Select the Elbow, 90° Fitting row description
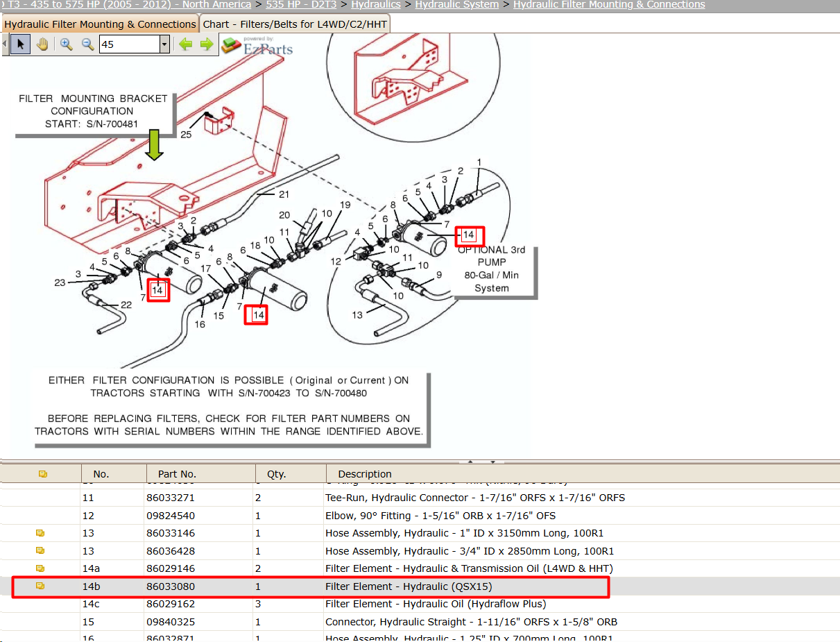The width and height of the screenshot is (840, 642). click(x=440, y=516)
